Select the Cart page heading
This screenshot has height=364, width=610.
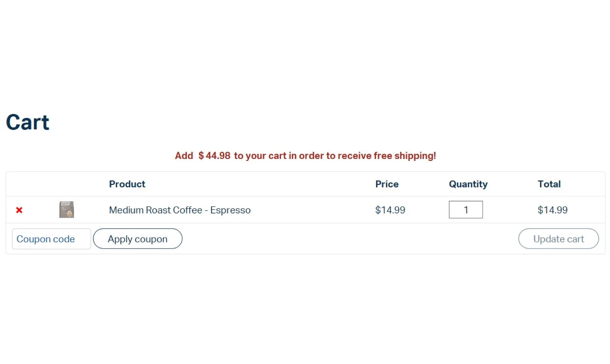[x=27, y=122]
